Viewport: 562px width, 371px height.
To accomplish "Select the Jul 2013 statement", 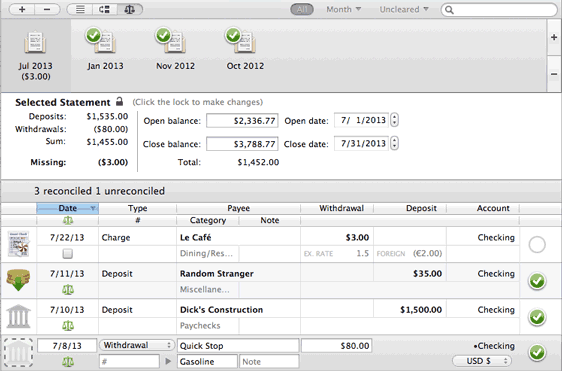I will tap(35, 55).
